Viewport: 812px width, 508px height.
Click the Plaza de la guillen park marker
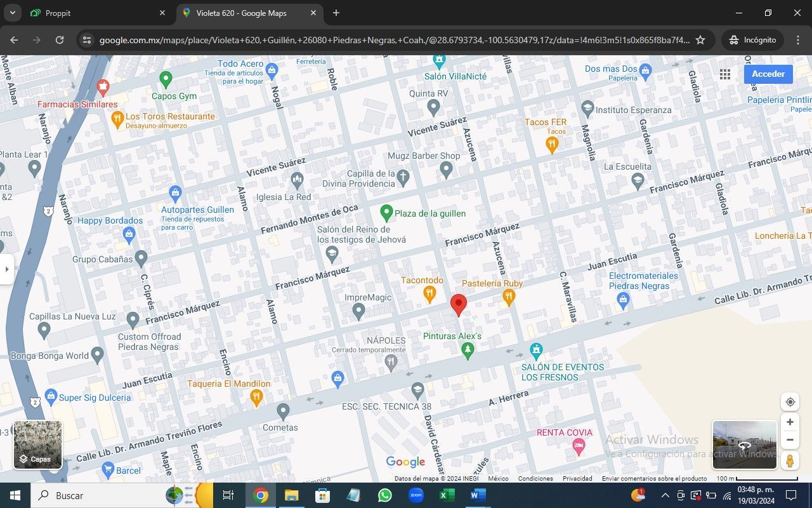click(386, 213)
